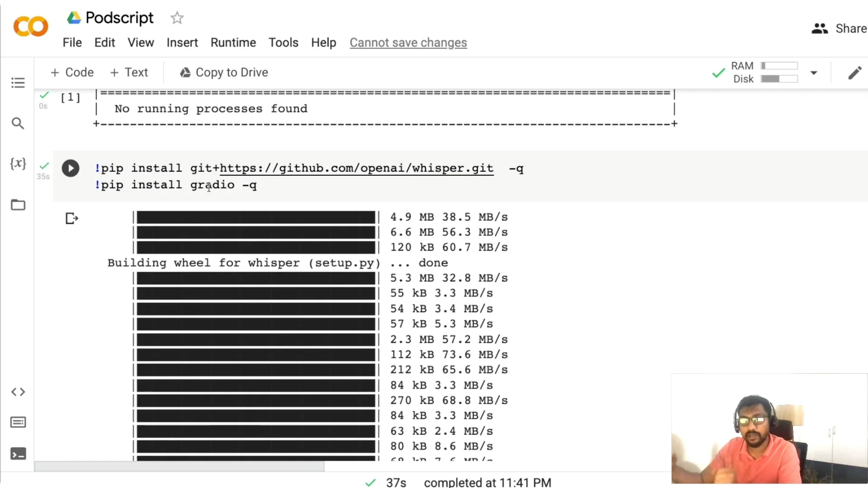Open the Cannot save changes link
The image size is (868, 488).
point(408,42)
